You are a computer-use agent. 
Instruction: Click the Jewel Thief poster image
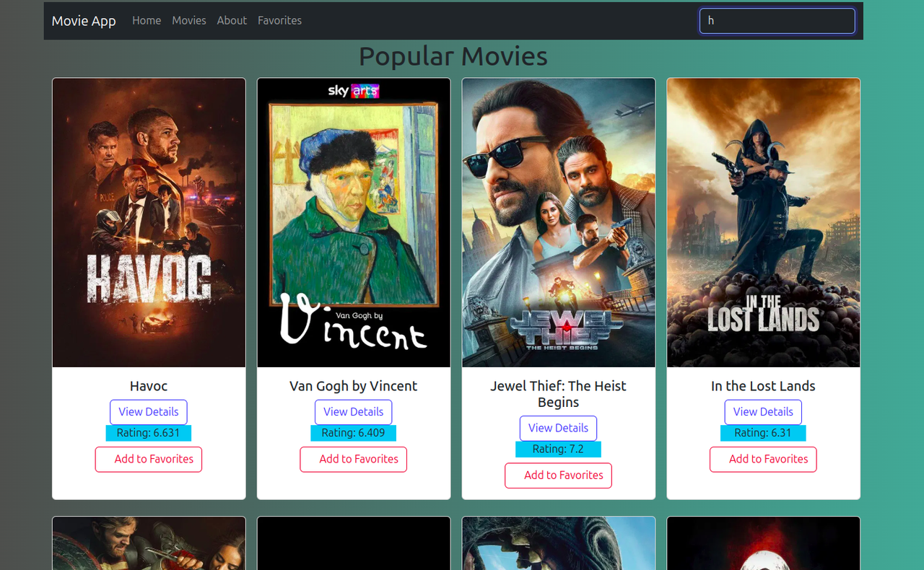coord(559,223)
